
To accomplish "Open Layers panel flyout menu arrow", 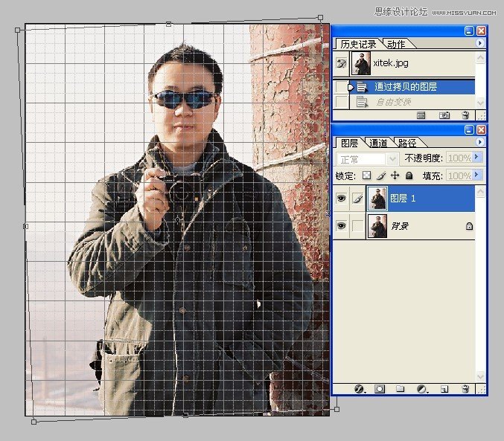I will click(480, 142).
